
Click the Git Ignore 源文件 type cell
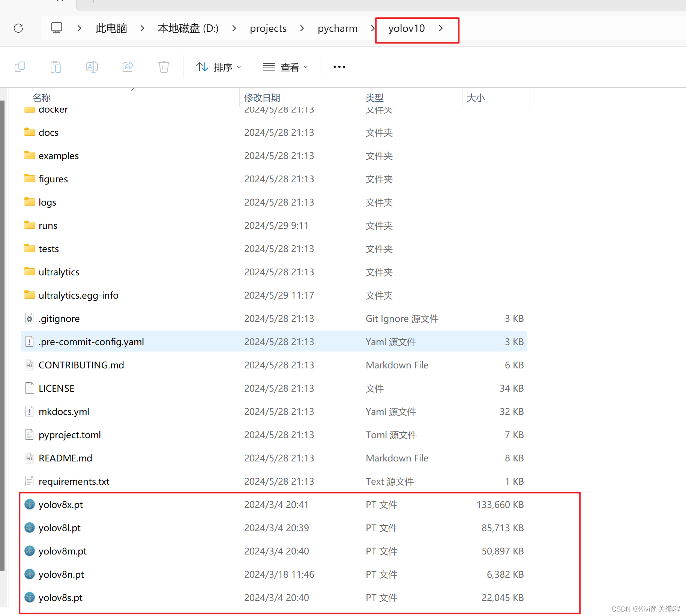point(402,319)
